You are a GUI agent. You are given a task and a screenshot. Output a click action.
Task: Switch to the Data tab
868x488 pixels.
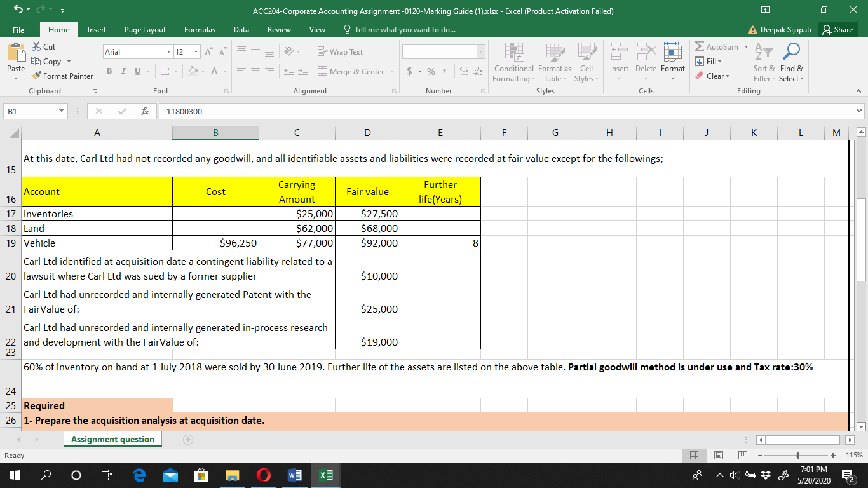coord(241,30)
